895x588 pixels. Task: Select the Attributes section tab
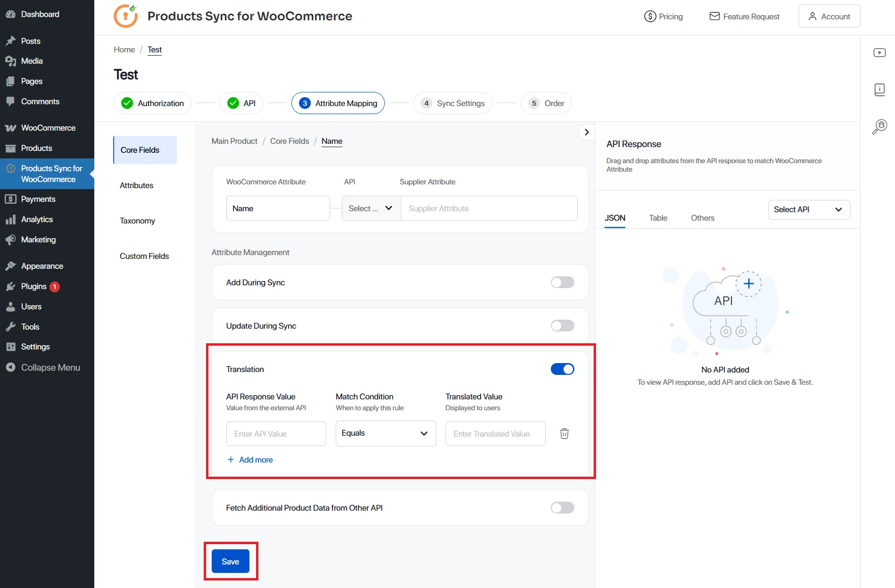(x=136, y=185)
